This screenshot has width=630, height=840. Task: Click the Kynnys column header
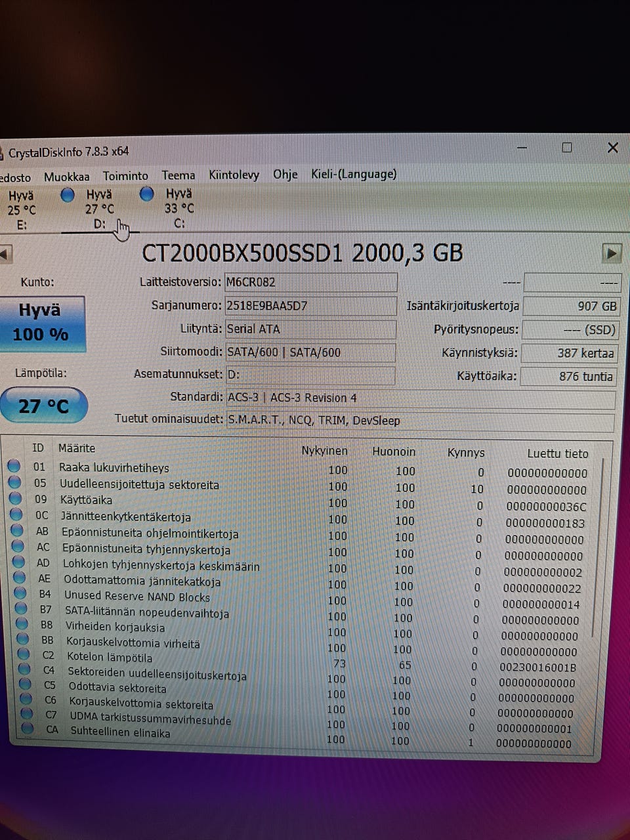click(x=466, y=453)
